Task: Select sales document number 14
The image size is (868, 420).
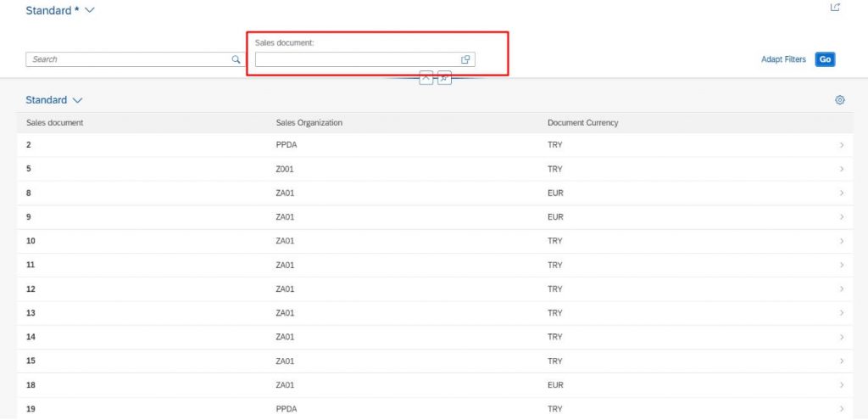Action: pyautogui.click(x=31, y=337)
